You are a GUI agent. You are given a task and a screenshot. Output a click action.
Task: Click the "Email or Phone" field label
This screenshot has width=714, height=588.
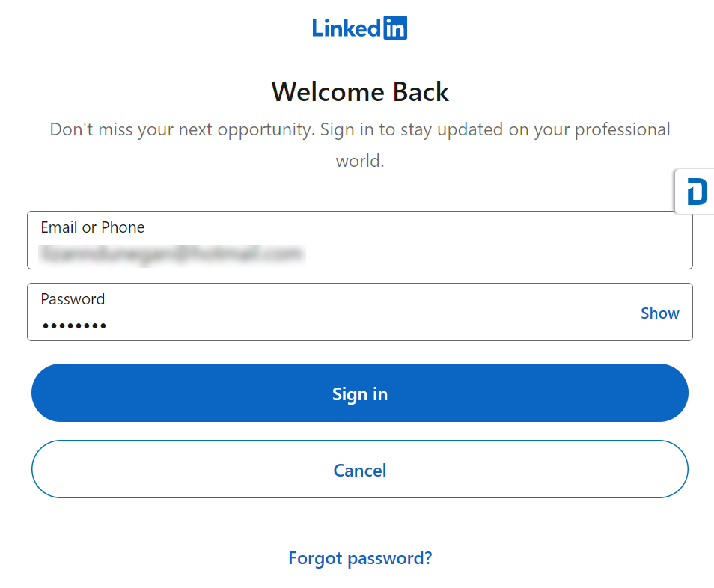93,227
